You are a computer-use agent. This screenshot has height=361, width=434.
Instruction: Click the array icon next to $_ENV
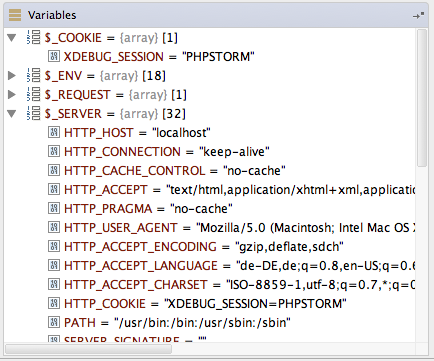[33, 75]
